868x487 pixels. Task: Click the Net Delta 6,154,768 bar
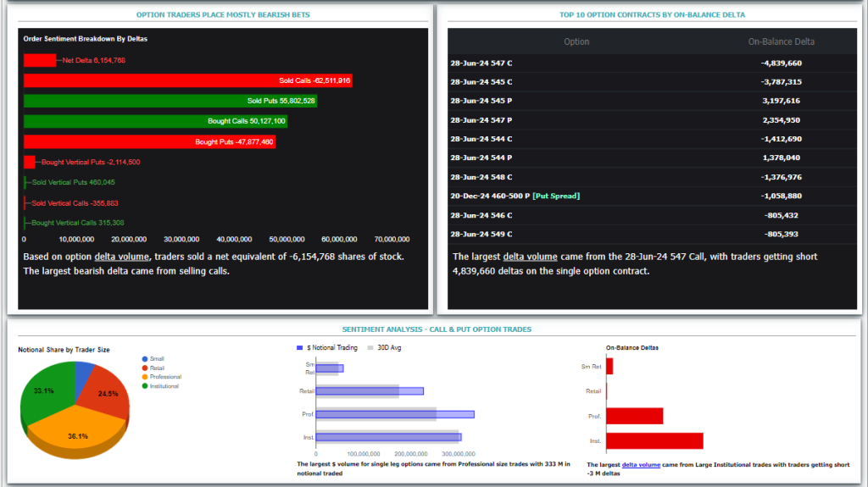[40, 60]
